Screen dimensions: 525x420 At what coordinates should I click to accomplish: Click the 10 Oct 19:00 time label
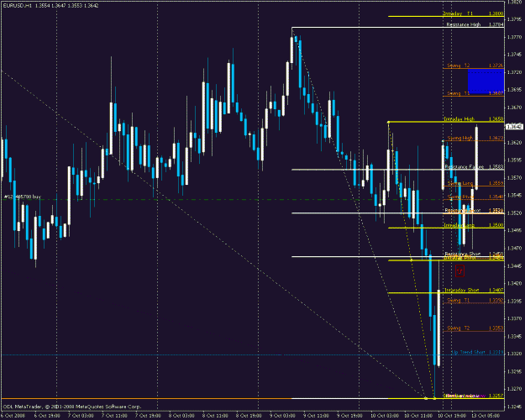[x=452, y=416]
